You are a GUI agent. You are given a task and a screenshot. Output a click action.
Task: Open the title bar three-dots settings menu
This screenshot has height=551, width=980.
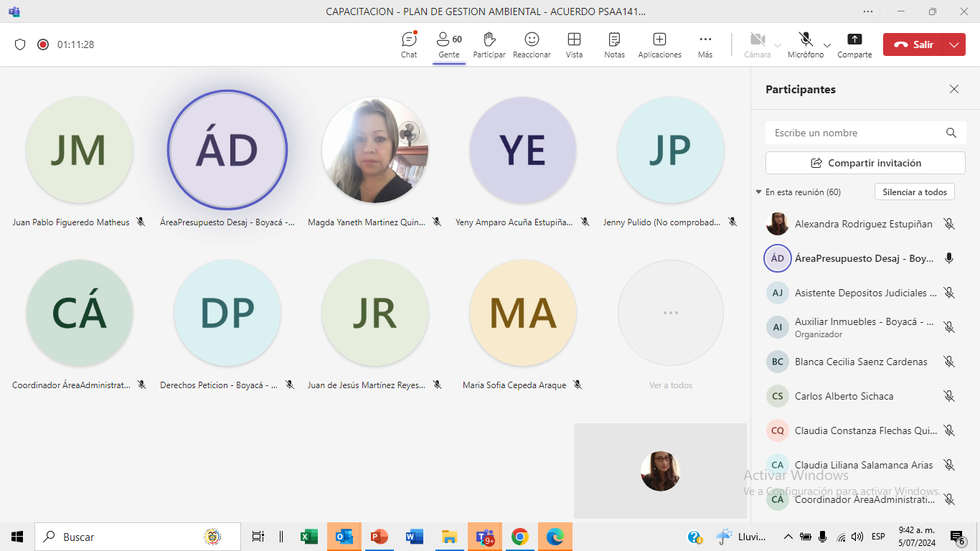(x=868, y=11)
